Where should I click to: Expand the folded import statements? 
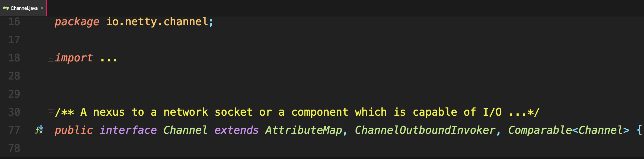tap(51, 58)
